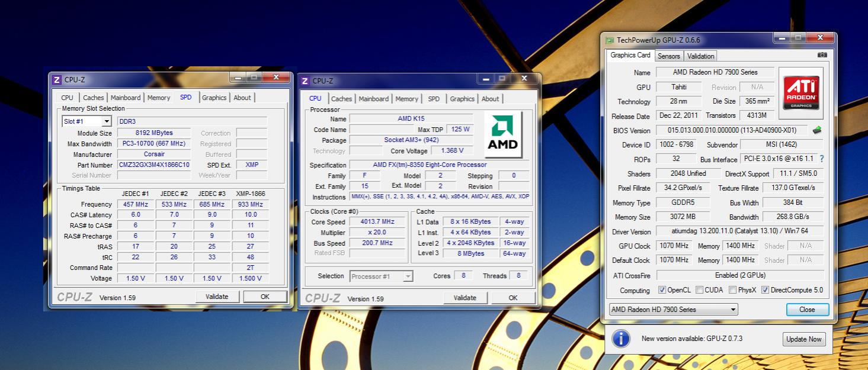Select GPU-Z Graphics Card tab
Viewport: 868px width, 370px height.
630,55
